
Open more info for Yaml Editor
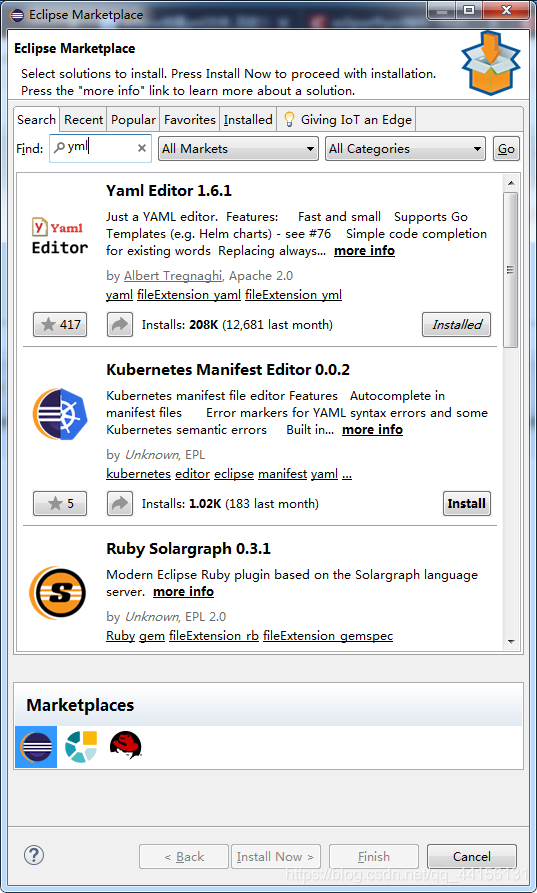click(x=364, y=251)
